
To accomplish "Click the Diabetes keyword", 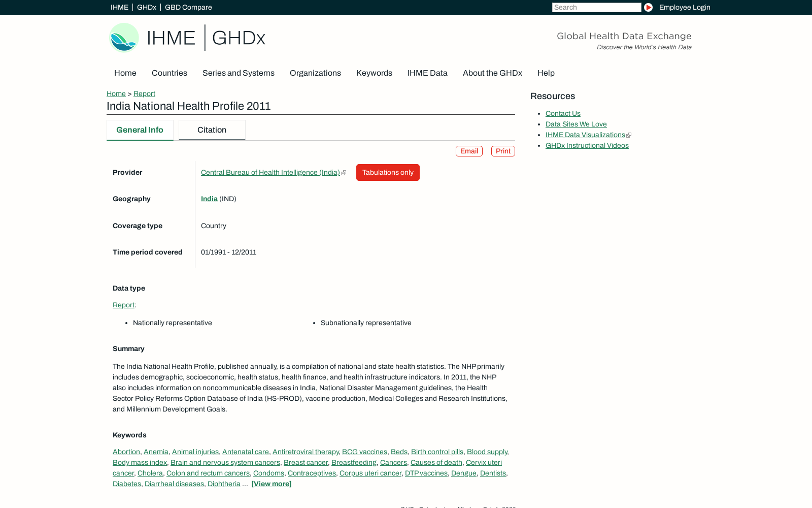I will click(x=127, y=484).
